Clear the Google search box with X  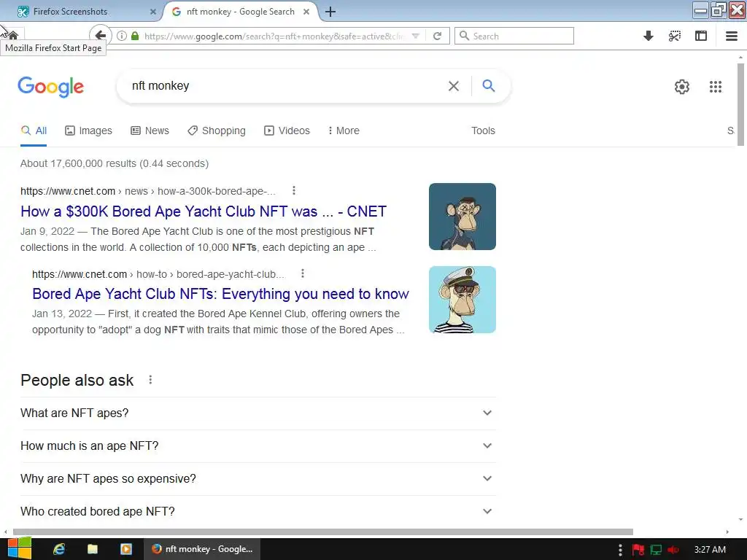pyautogui.click(x=454, y=86)
